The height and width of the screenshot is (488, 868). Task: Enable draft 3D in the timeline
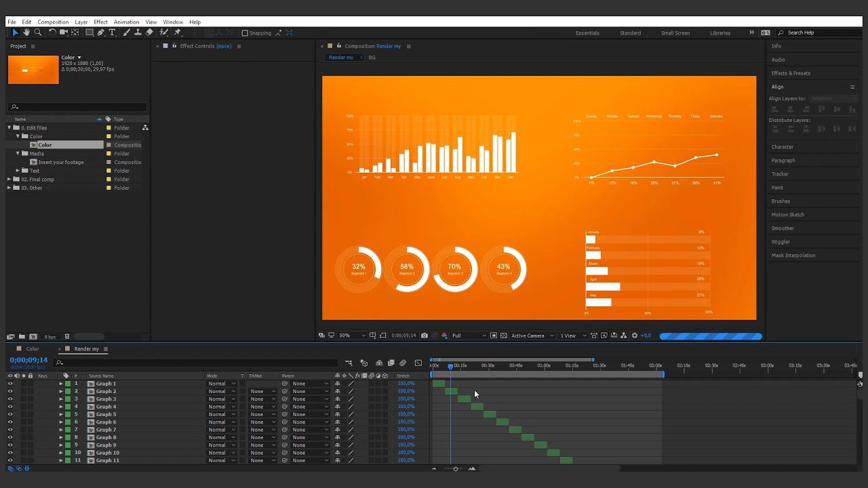tap(363, 363)
